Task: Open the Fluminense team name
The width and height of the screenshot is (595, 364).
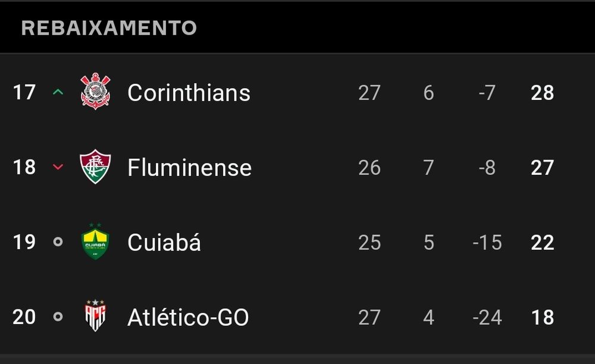Action: tap(189, 168)
